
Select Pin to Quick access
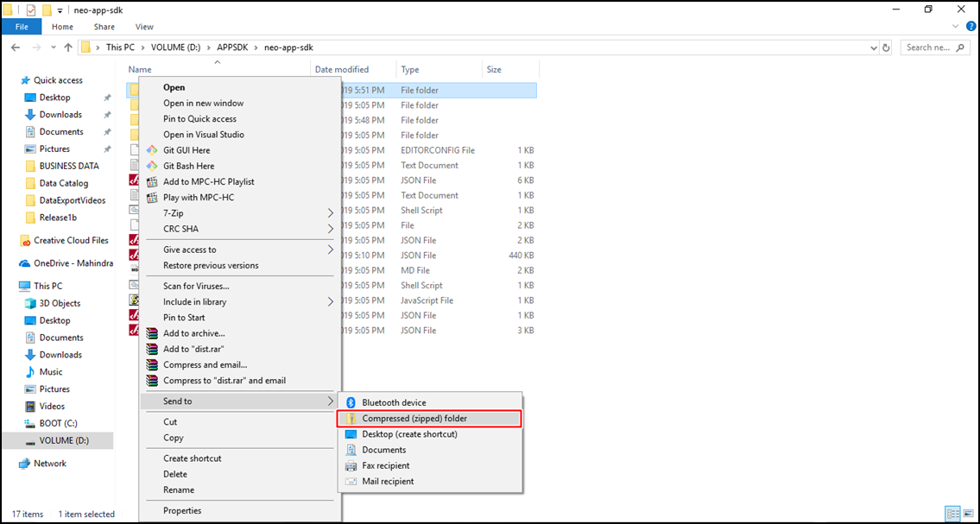(x=200, y=119)
